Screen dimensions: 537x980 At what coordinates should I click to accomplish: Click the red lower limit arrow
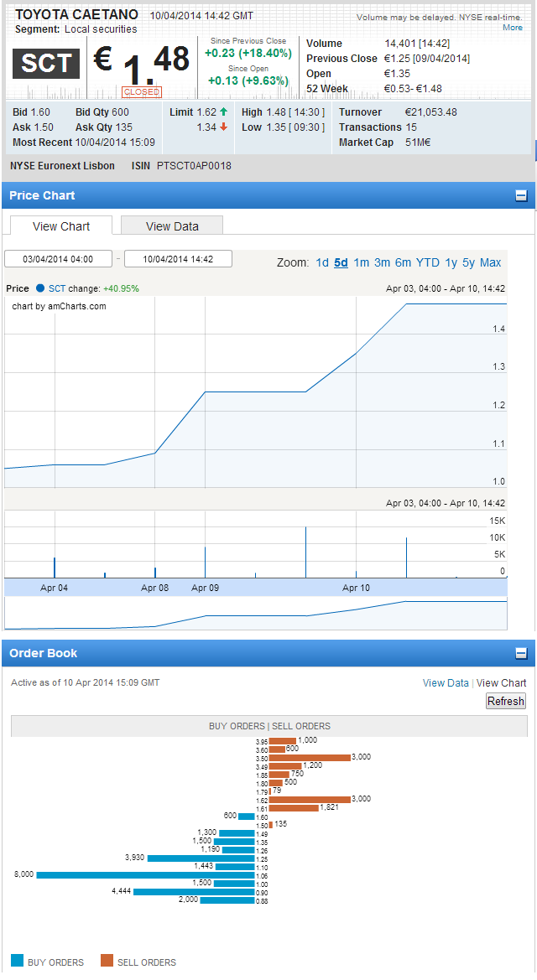tap(223, 127)
